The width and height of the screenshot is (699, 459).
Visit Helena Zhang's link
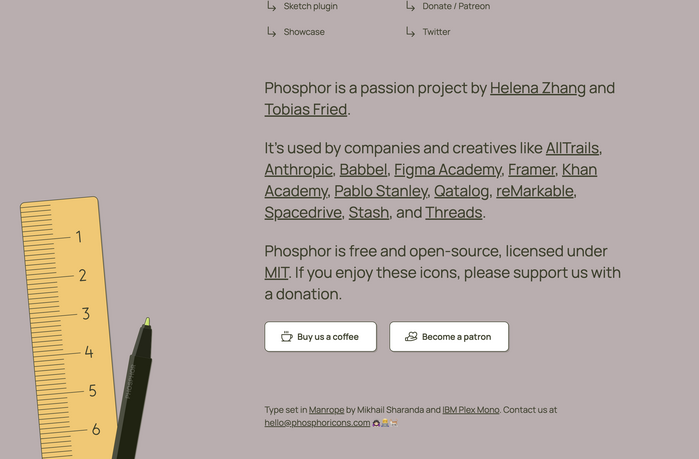click(537, 88)
